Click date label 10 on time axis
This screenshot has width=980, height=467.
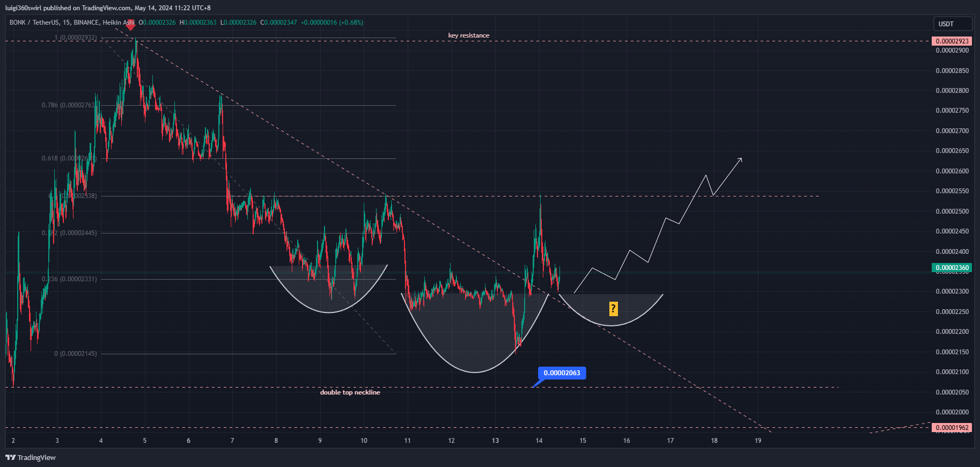coord(364,441)
